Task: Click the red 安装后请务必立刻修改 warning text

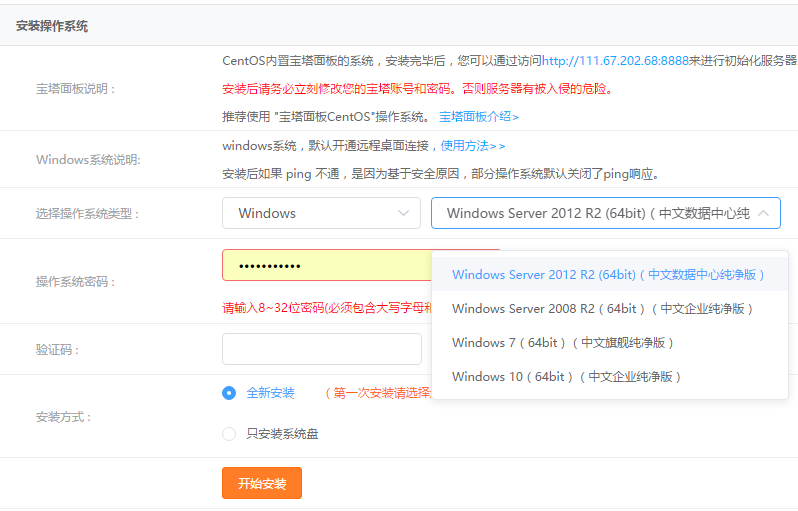Action: coord(417,89)
